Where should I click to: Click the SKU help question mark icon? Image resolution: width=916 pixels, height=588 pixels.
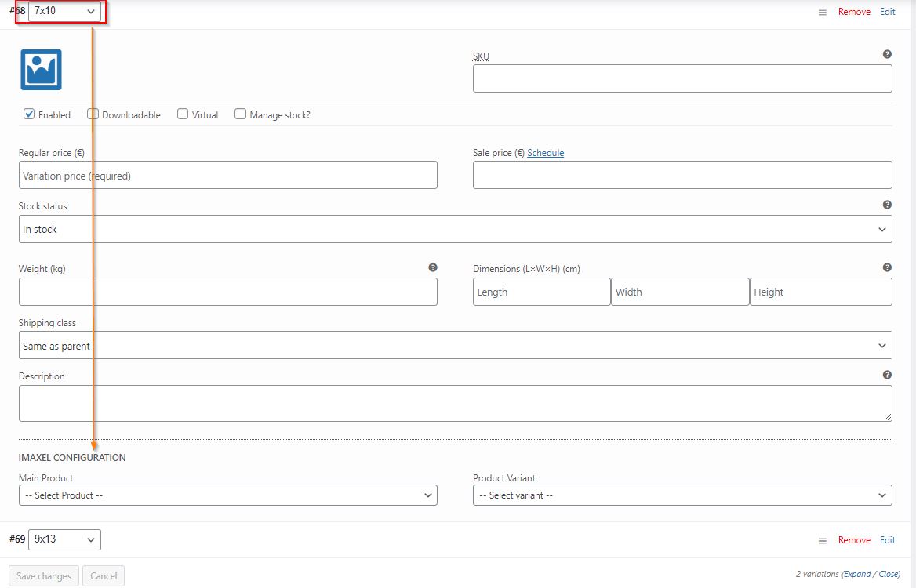[887, 54]
